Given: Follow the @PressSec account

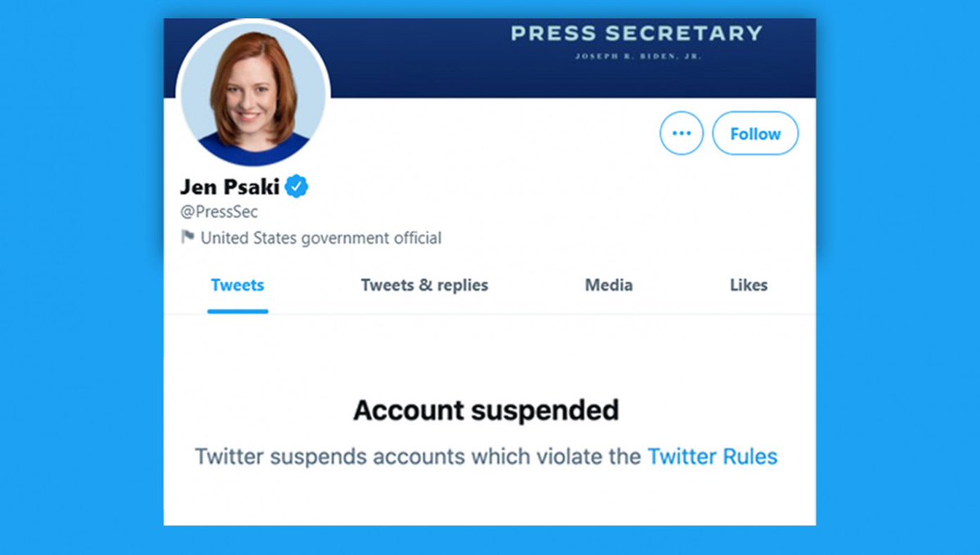Looking at the screenshot, I should pos(755,133).
